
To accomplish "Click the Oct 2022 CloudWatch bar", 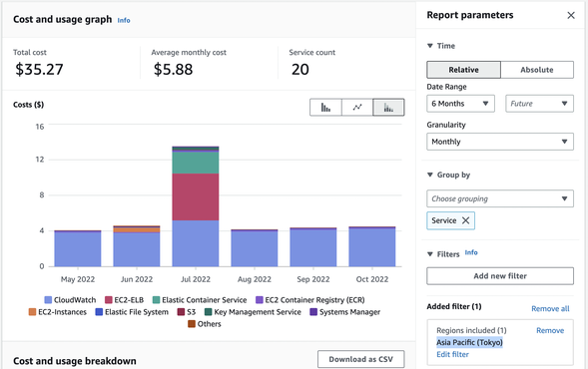I will click(x=372, y=247).
